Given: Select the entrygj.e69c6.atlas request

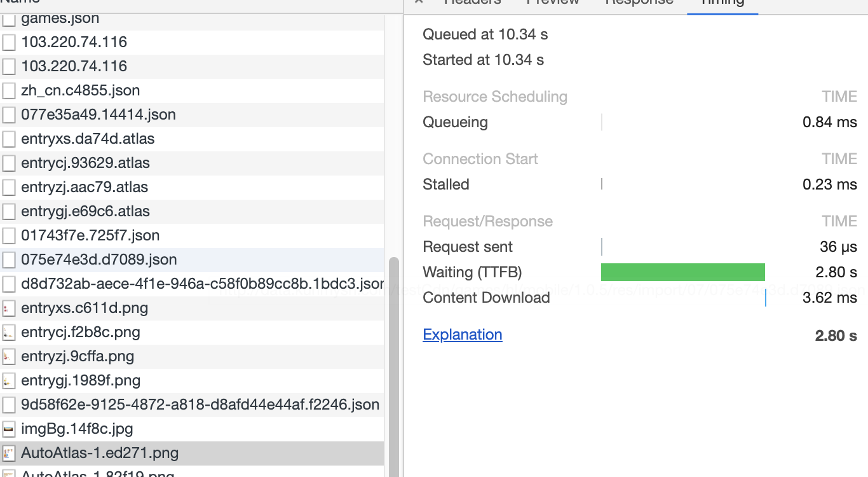Looking at the screenshot, I should tap(85, 211).
